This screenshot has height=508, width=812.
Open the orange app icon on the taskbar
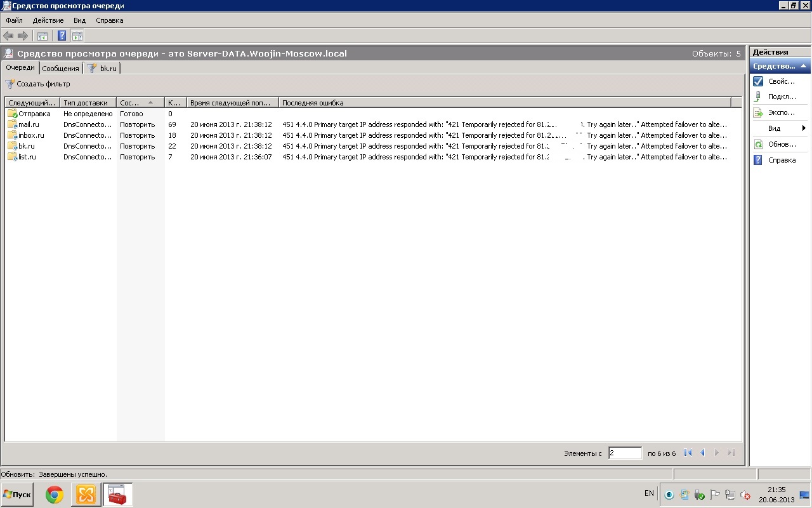86,495
